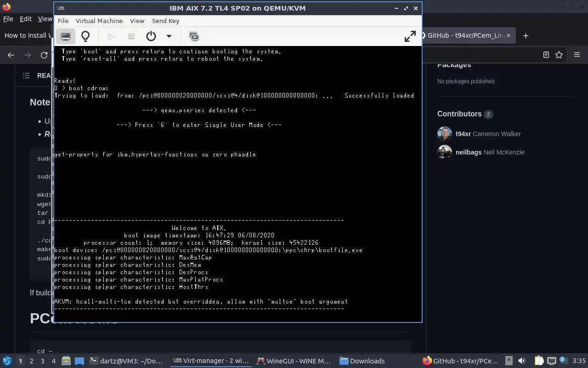Switch the VM console to fullscreen
This screenshot has width=588, height=368.
click(410, 36)
